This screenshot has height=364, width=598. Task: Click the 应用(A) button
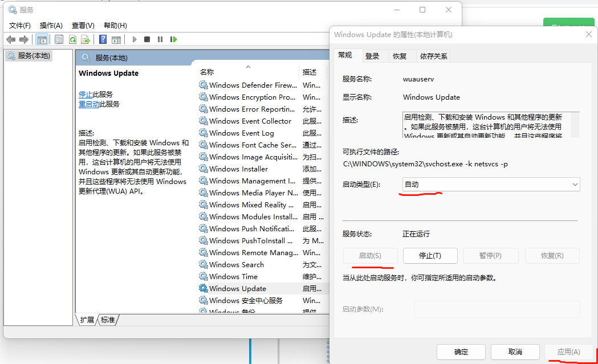(568, 352)
